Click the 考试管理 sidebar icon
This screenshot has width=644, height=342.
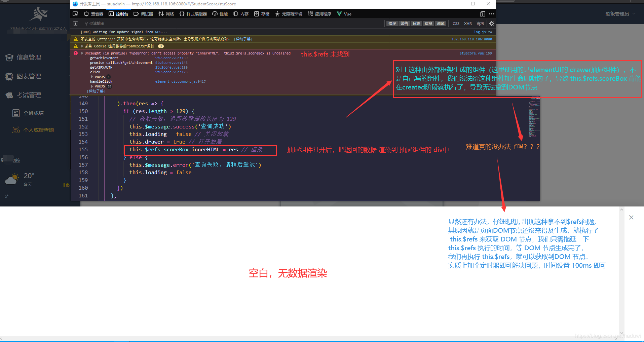click(x=9, y=95)
